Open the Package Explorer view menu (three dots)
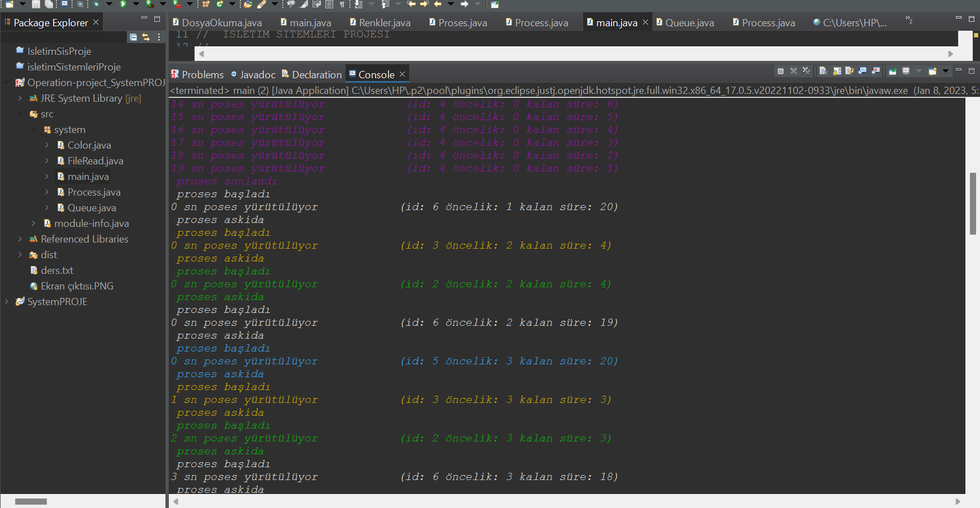This screenshot has width=980, height=508. pos(159,37)
